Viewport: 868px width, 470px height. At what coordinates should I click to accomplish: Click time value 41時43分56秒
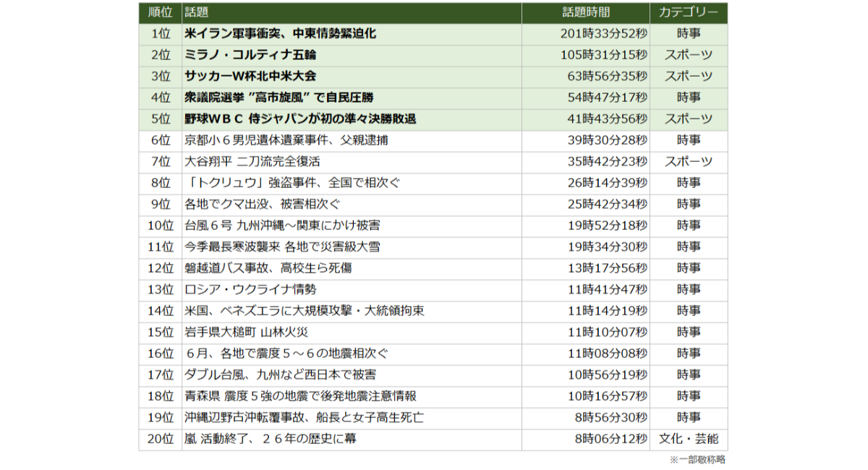coord(608,119)
